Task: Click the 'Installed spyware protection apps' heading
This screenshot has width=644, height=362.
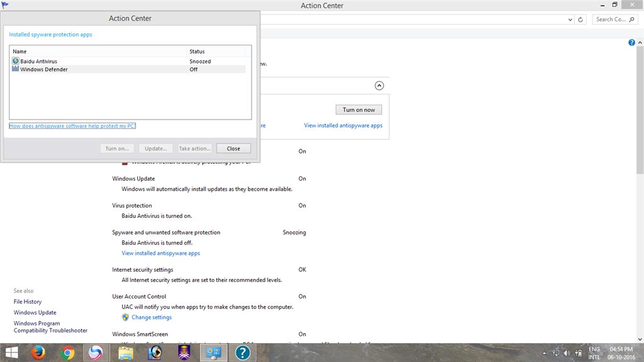Action: point(50,35)
